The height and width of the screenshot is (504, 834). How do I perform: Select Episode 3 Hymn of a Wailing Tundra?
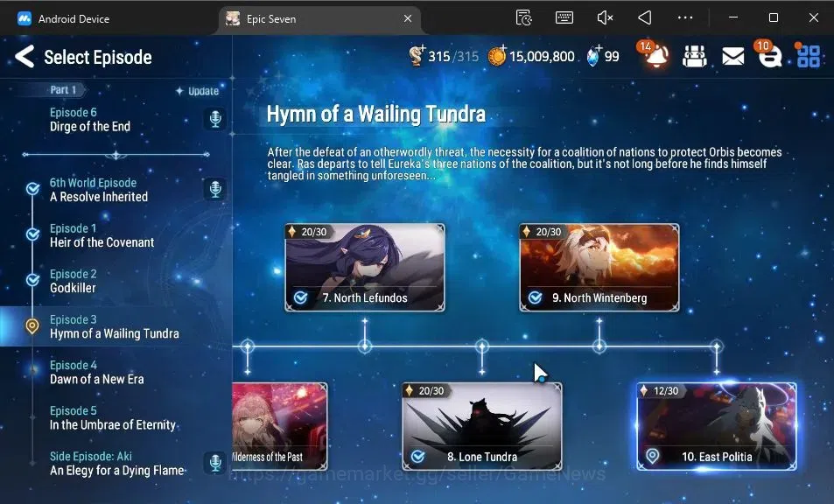[115, 327]
